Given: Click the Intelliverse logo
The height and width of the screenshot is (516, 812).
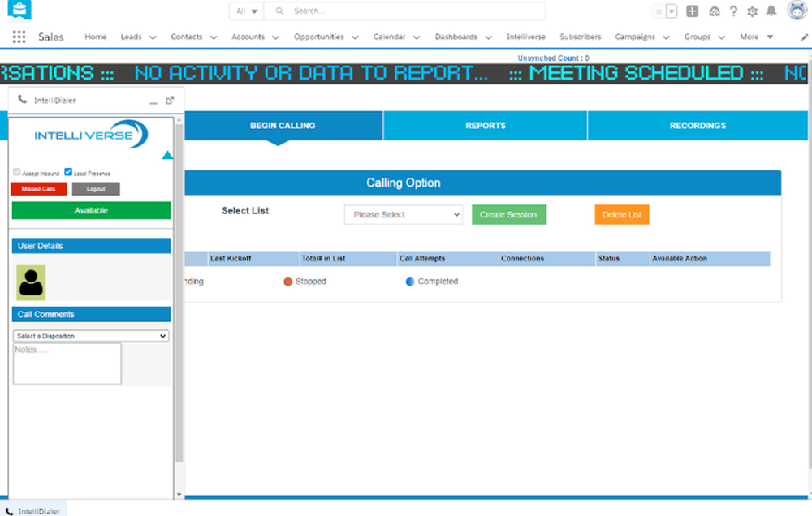Looking at the screenshot, I should pos(91,134).
